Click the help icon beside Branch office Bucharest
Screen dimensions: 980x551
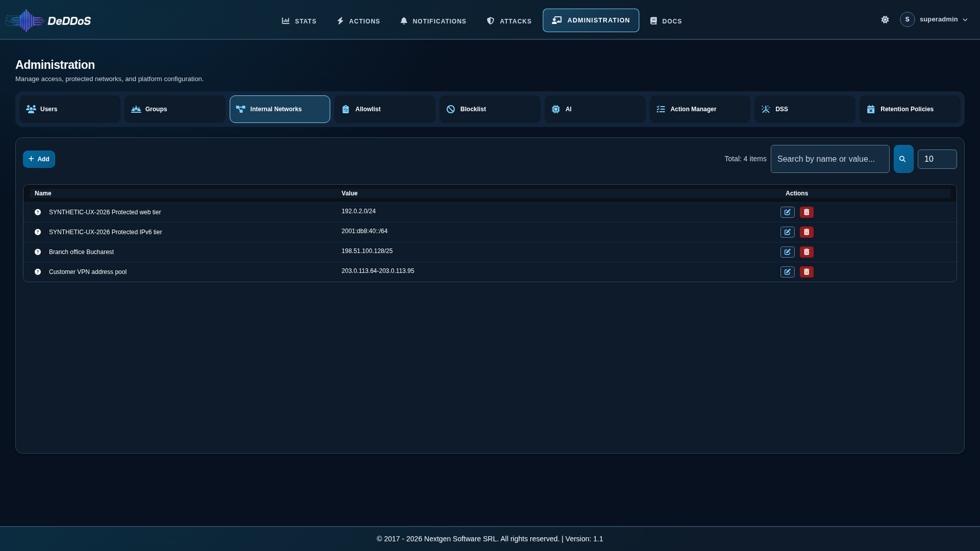(x=38, y=252)
